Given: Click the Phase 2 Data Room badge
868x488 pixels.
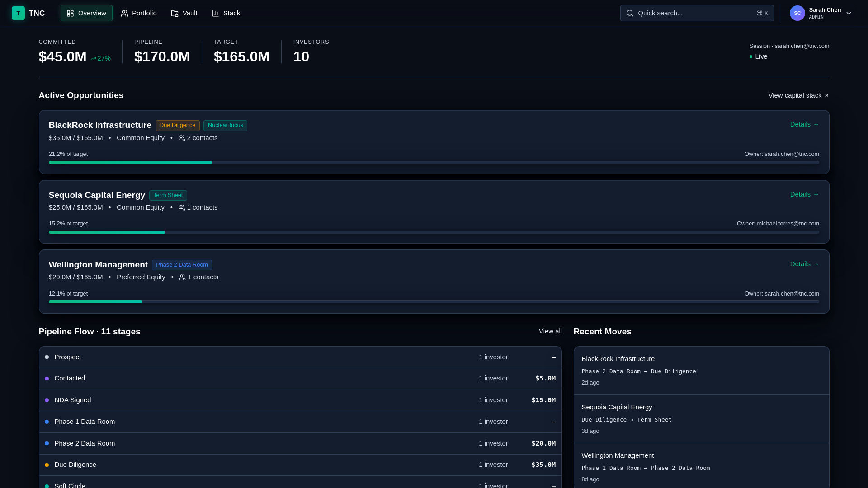Looking at the screenshot, I should click(x=182, y=265).
